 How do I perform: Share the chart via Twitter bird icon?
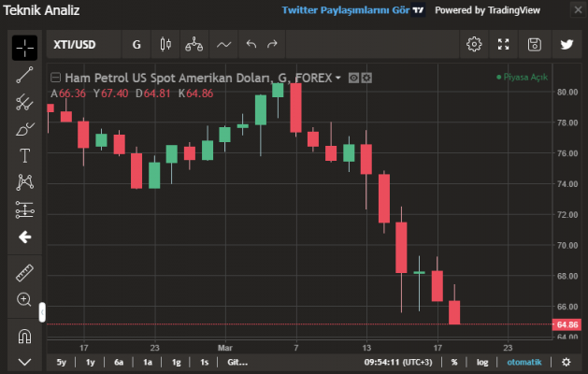tap(566, 44)
